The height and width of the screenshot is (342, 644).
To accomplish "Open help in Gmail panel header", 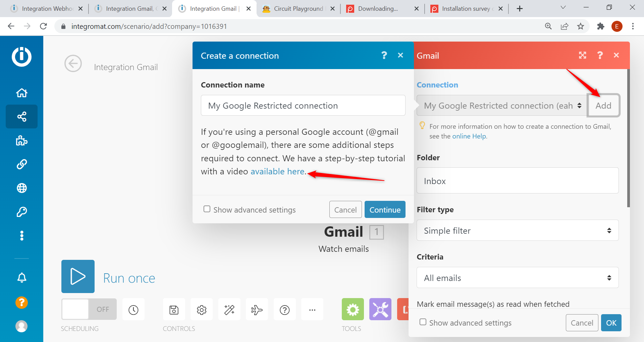I will 600,55.
